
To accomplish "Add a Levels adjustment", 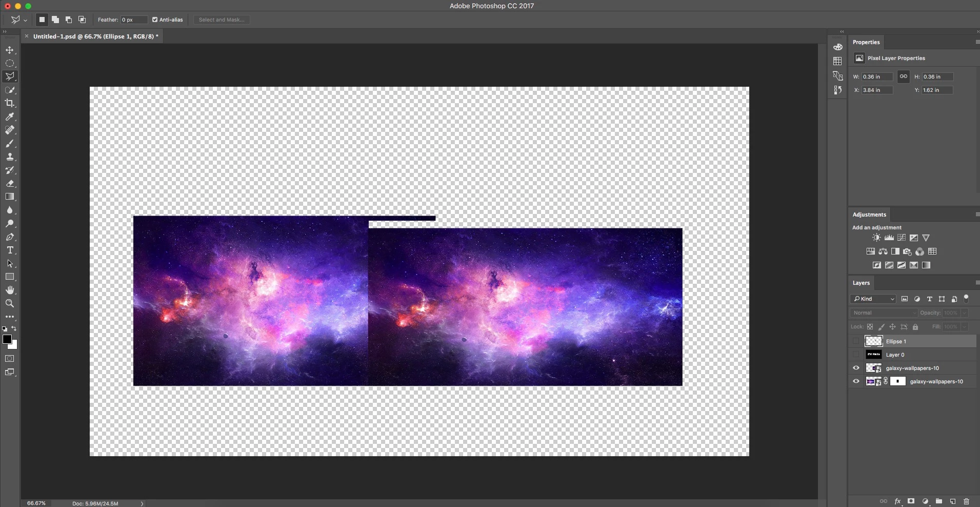I will point(889,238).
